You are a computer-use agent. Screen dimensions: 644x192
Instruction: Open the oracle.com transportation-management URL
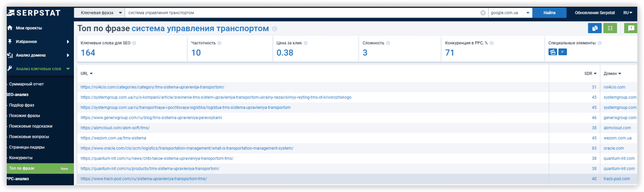point(187,148)
